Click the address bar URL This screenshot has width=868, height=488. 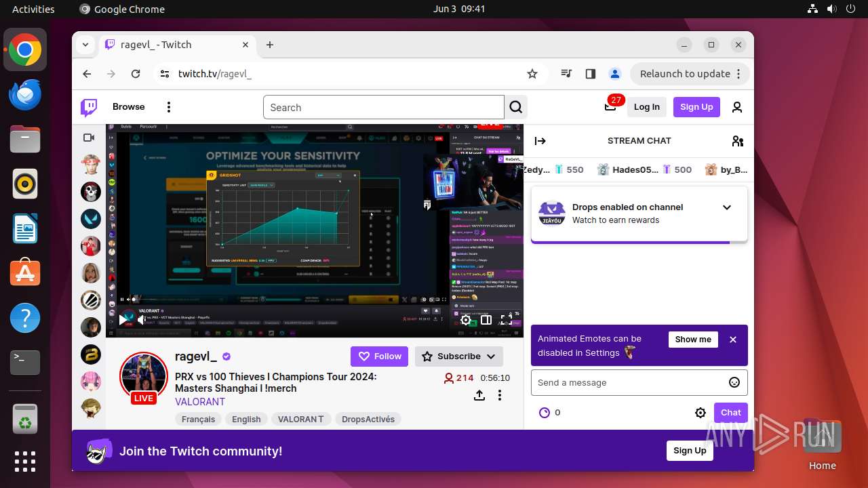(215, 74)
